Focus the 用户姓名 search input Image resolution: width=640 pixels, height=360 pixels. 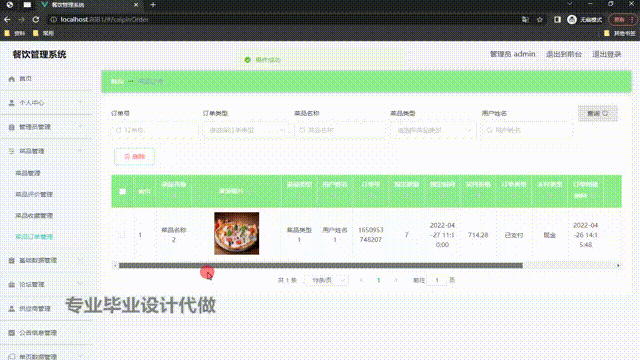(x=527, y=131)
